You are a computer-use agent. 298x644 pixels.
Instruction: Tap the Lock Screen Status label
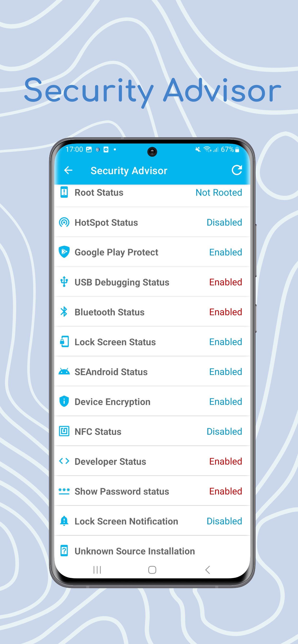pyautogui.click(x=115, y=342)
